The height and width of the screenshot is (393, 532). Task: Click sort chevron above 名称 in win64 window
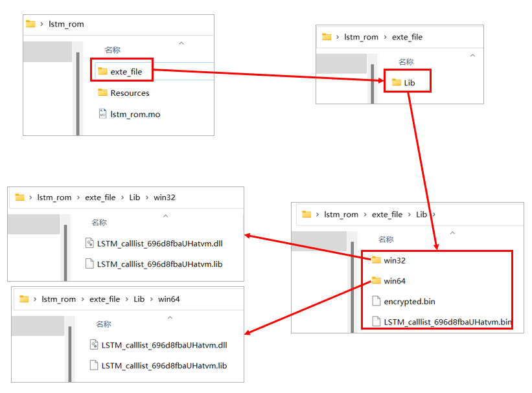pos(170,317)
